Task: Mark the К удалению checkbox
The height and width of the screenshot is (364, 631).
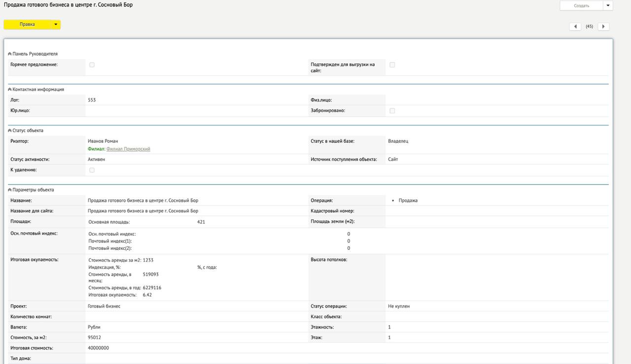Action: tap(92, 170)
